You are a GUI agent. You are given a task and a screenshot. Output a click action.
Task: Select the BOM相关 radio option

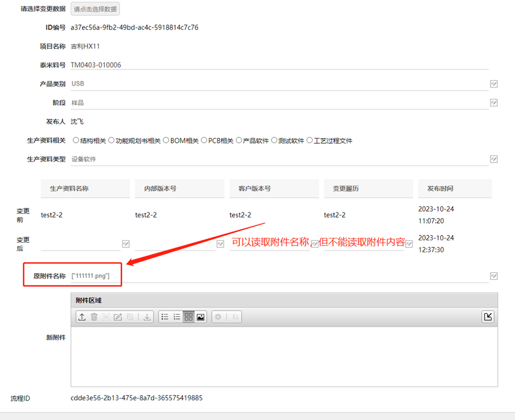pyautogui.click(x=166, y=140)
